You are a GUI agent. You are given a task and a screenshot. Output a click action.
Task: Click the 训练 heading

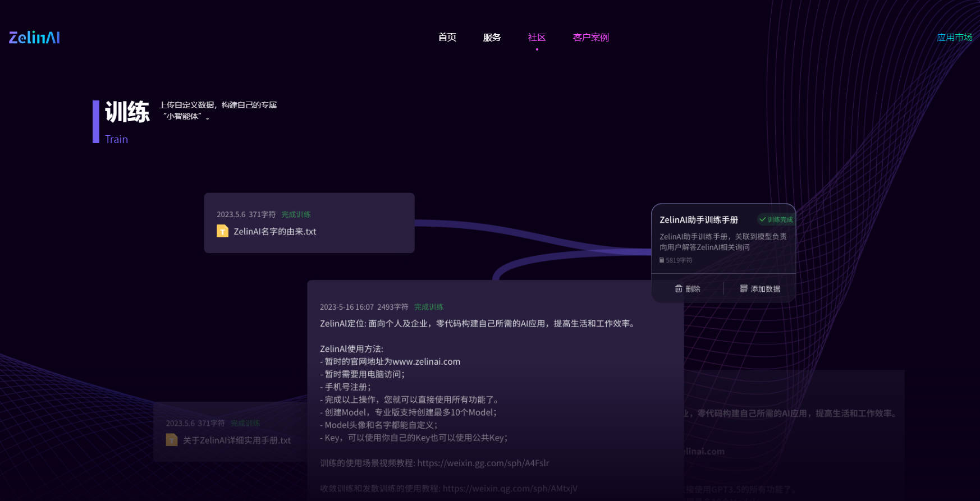[127, 112]
